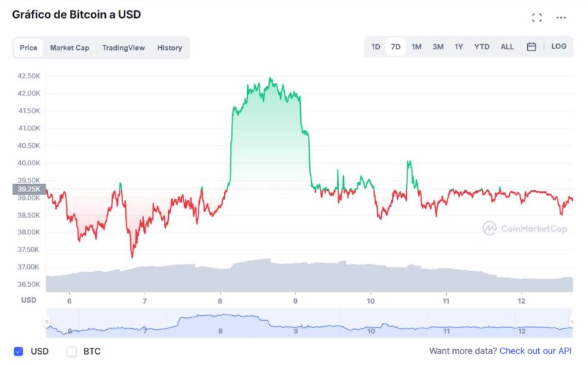The width and height of the screenshot is (588, 365).
Task: Grab the right range selector handle
Action: click(x=571, y=322)
